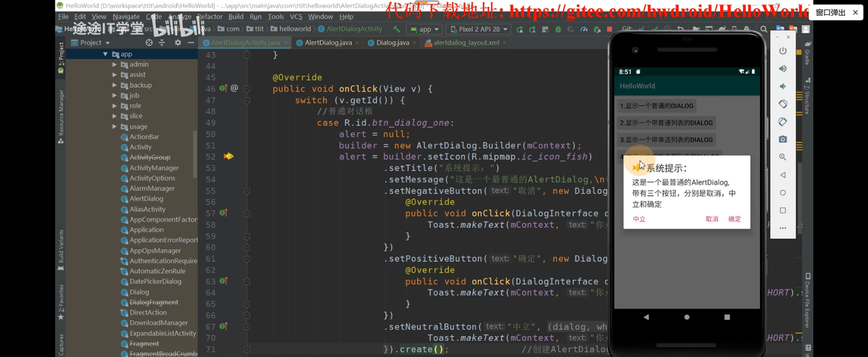
Task: Select DatePickerDialog class in project tree
Action: pos(155,281)
